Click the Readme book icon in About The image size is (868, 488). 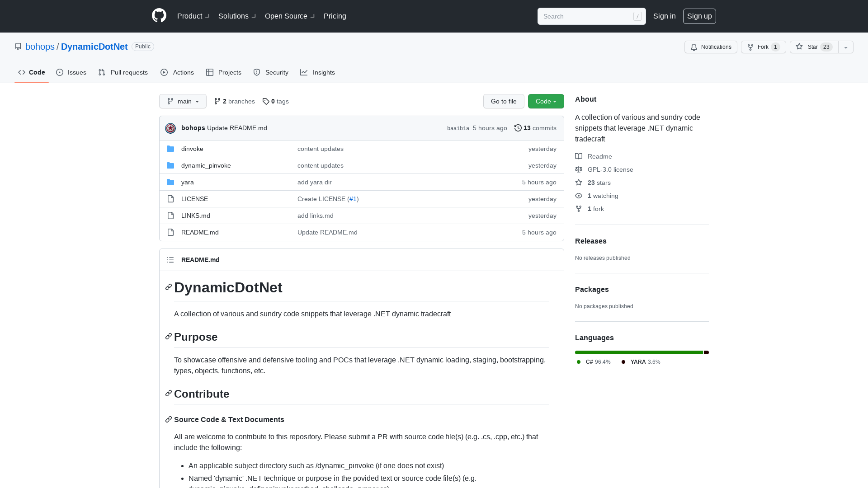coord(579,156)
